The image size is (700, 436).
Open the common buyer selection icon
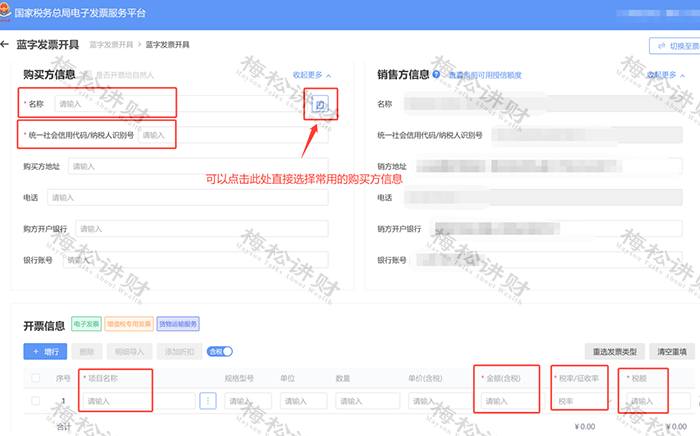pos(320,105)
